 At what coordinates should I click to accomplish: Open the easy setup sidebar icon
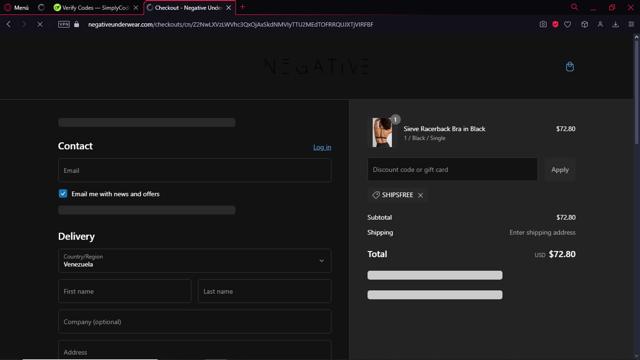(x=631, y=24)
